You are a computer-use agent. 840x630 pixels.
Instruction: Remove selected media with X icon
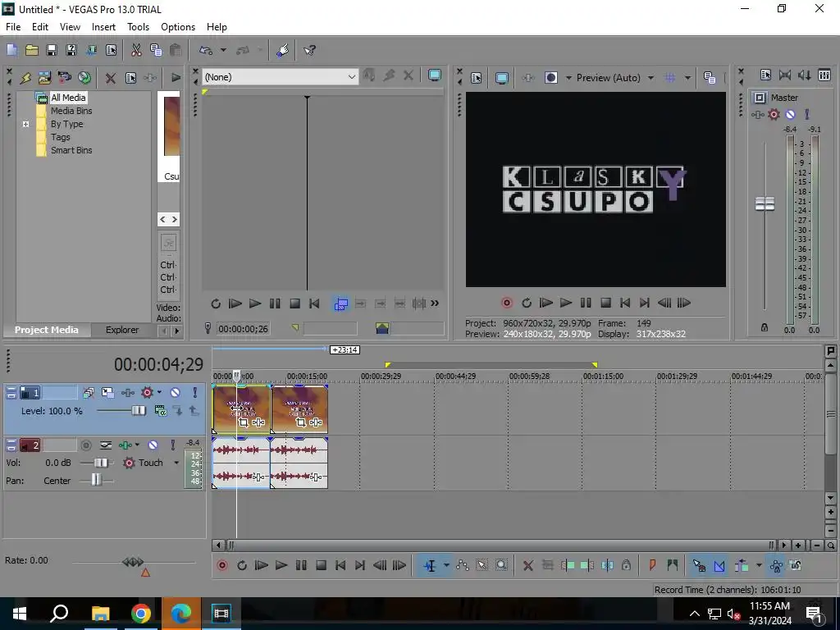click(x=111, y=78)
